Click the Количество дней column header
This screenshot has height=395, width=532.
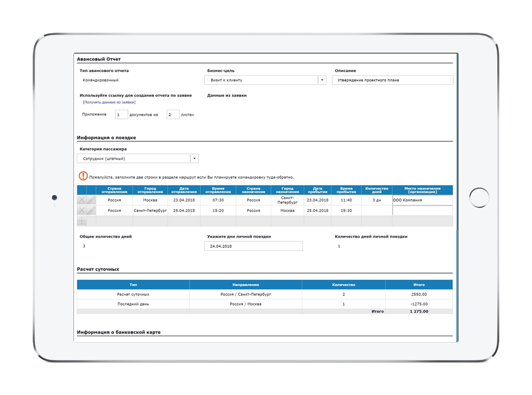(377, 190)
